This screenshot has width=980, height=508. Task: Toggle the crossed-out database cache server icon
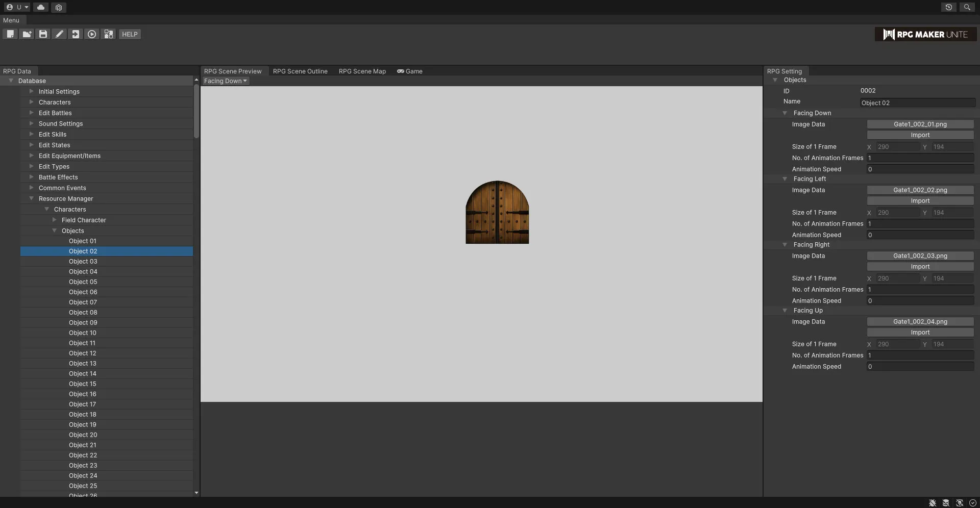(946, 503)
